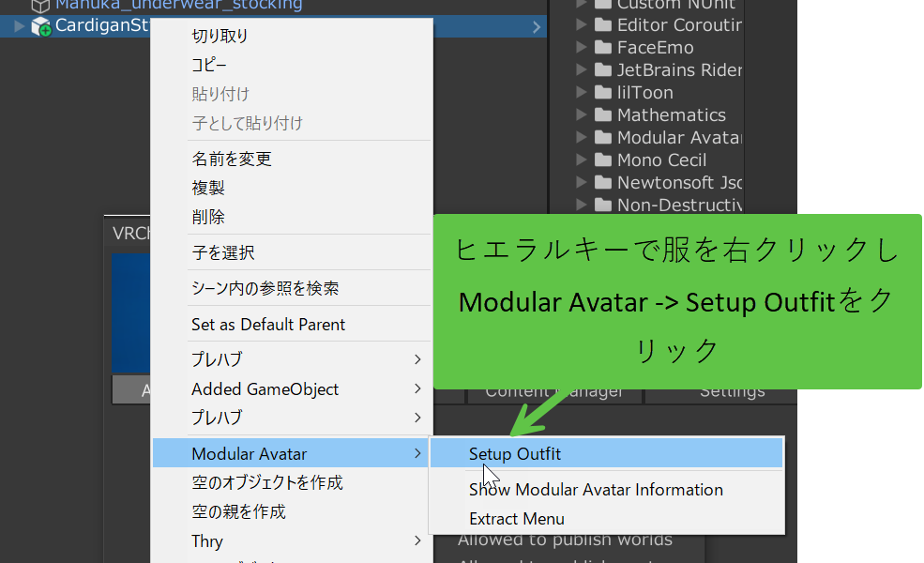Viewport: 924px width, 563px height.
Task: Select Show Modular Avatar Information
Action: click(x=606, y=490)
